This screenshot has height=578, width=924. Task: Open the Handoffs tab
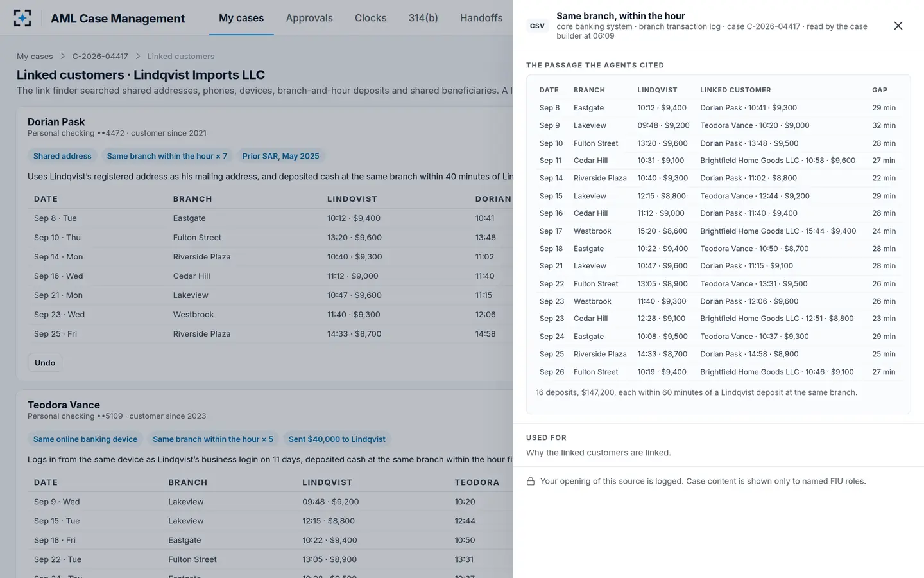click(x=481, y=18)
